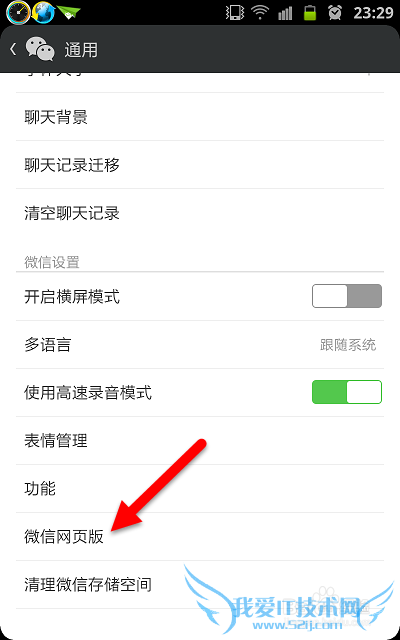Image resolution: width=400 pixels, height=640 pixels.
Task: Tap the Wi-Fi status icon
Action: point(260,12)
